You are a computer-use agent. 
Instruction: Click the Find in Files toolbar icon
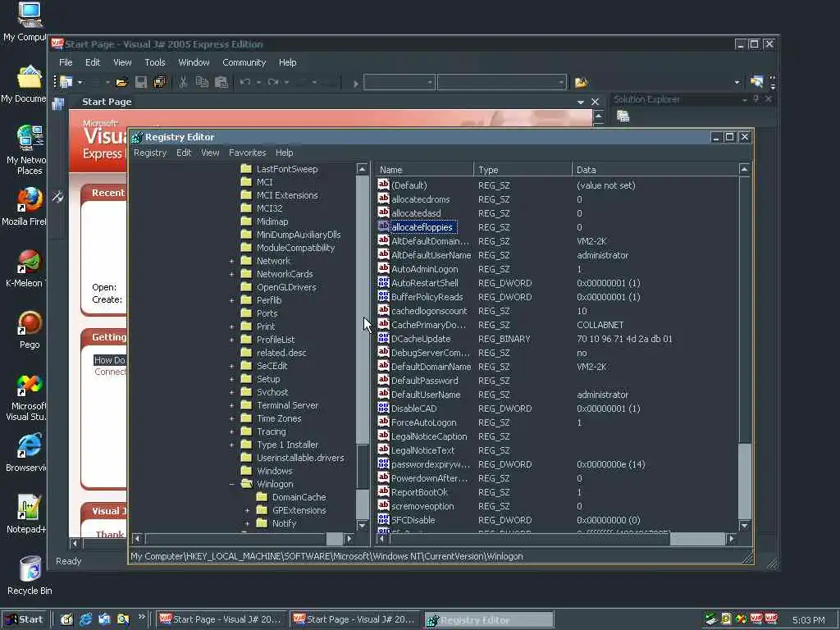click(x=581, y=82)
